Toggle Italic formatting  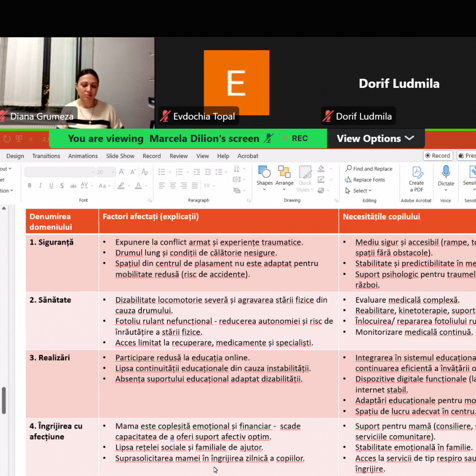tap(40, 186)
